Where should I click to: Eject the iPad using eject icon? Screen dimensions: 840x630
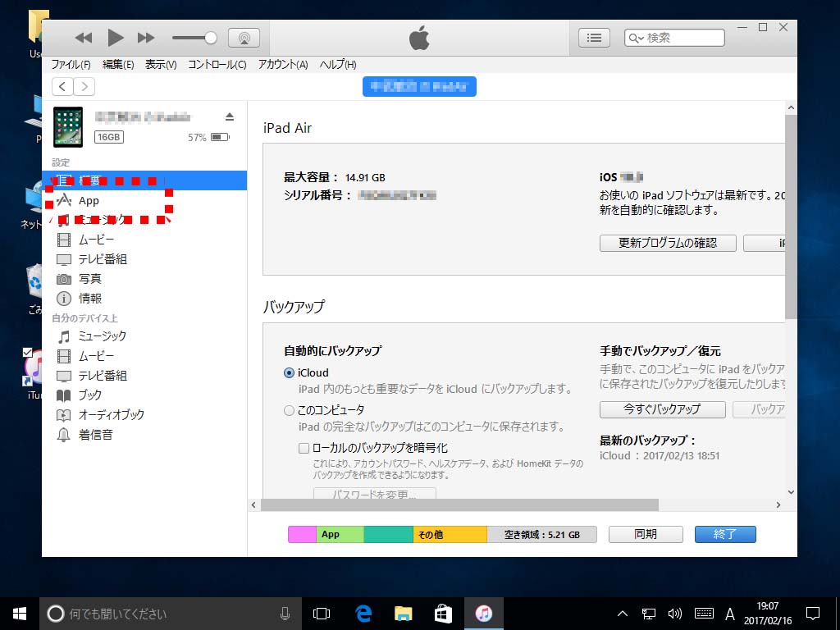coord(230,116)
